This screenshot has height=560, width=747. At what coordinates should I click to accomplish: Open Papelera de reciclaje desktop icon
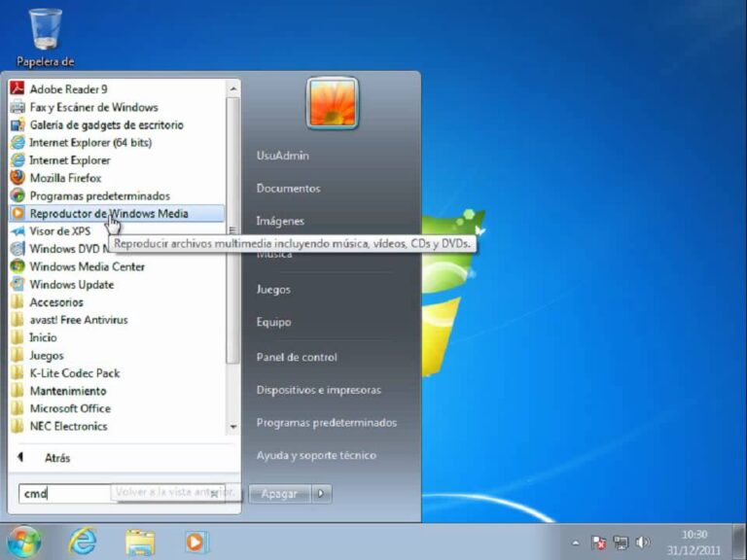(46, 37)
